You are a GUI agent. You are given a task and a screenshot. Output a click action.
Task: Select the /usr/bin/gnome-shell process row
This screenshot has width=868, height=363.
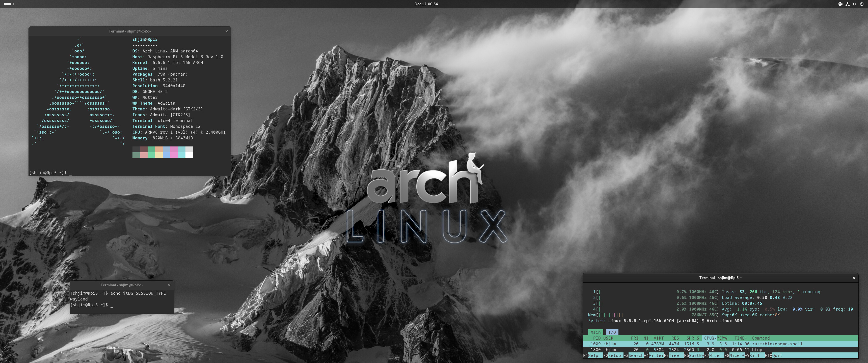tap(720, 344)
